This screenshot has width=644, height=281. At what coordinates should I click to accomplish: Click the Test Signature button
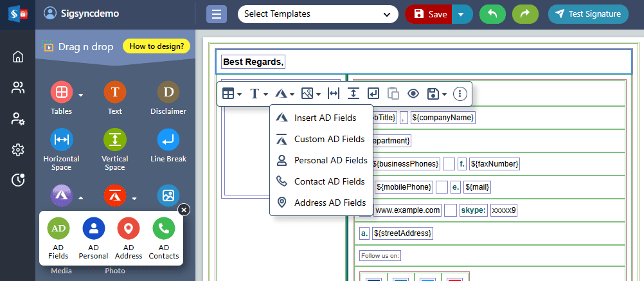(588, 14)
